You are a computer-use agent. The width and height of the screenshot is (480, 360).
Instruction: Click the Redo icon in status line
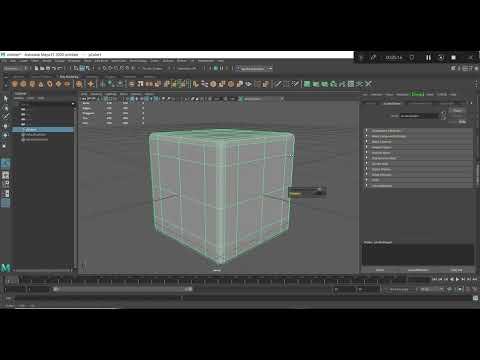(x=60, y=68)
